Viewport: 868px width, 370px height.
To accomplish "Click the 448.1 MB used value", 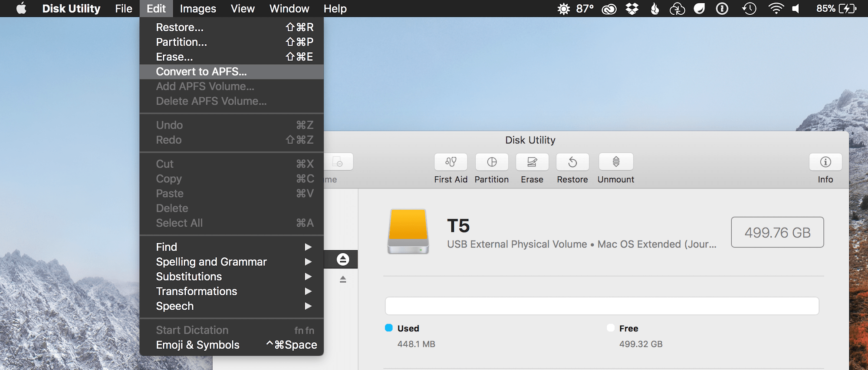I will point(416,344).
